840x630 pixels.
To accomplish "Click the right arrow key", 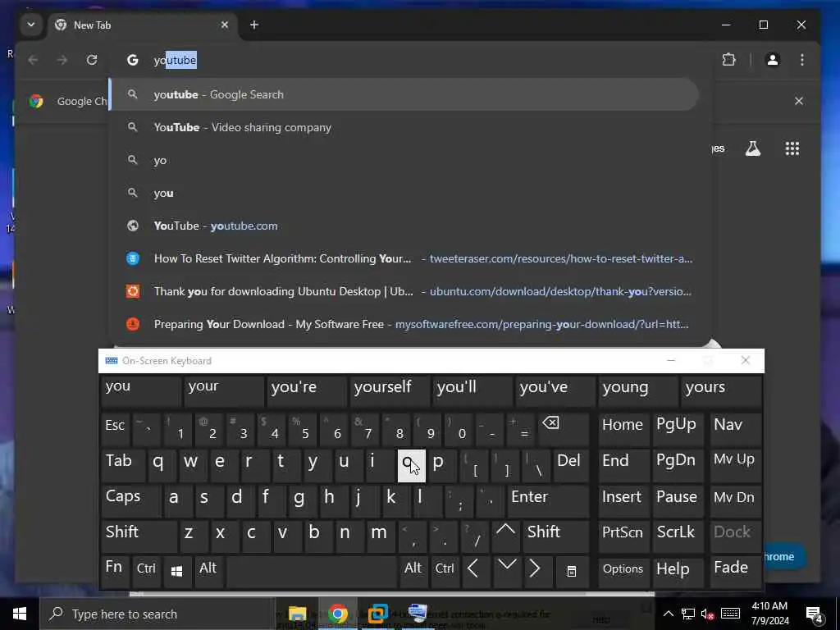I will click(536, 571).
